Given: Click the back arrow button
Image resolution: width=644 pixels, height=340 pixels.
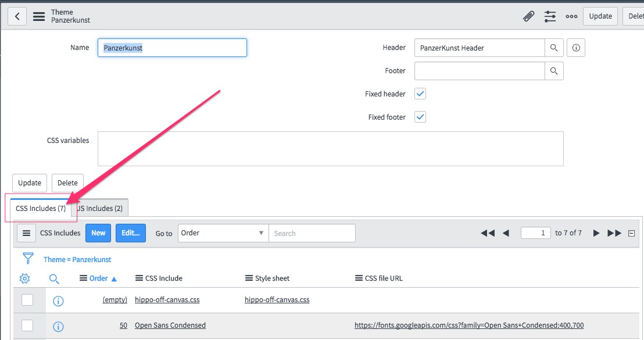Looking at the screenshot, I should (17, 16).
